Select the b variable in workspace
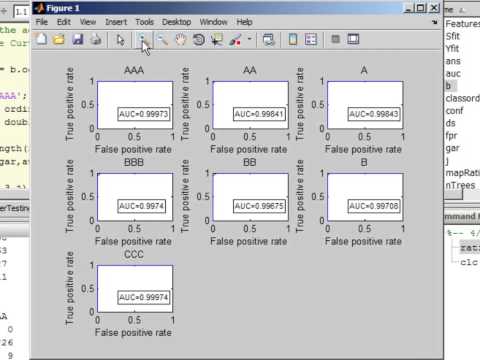 pos(449,86)
